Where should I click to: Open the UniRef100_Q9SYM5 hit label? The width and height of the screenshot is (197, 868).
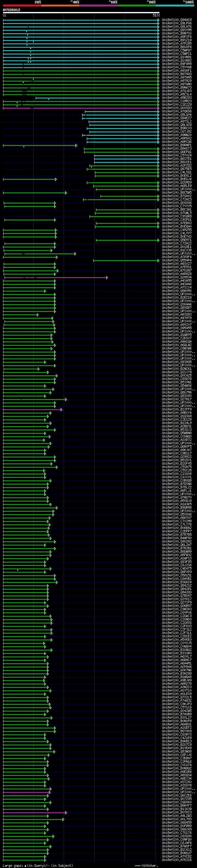pyautogui.click(x=177, y=30)
